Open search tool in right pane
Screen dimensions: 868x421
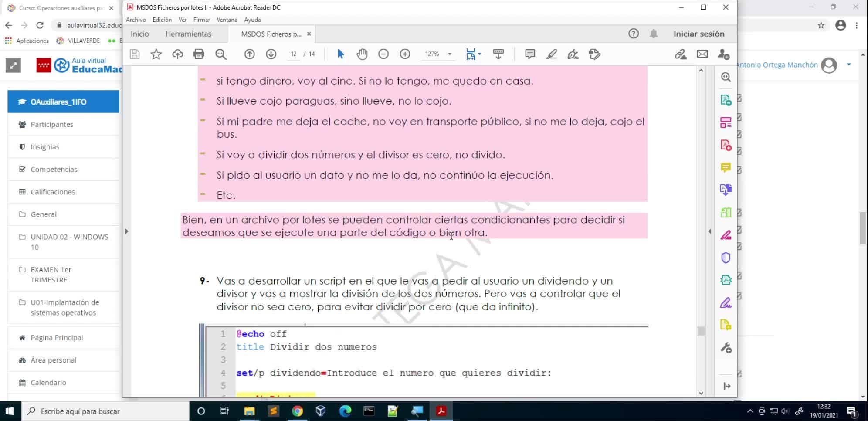coord(726,77)
